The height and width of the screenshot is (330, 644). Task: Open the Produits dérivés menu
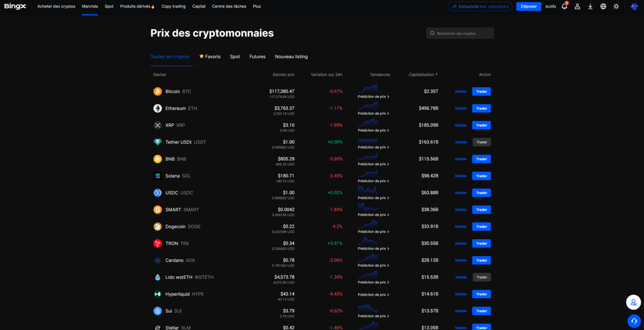137,6
